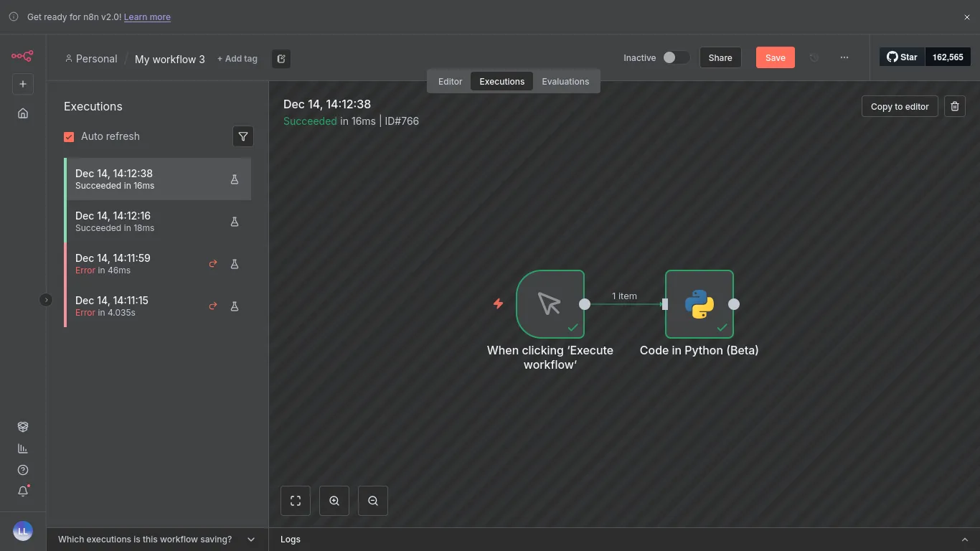Image resolution: width=980 pixels, height=551 pixels.
Task: Switch to the Evaluations tab
Action: pyautogui.click(x=565, y=81)
